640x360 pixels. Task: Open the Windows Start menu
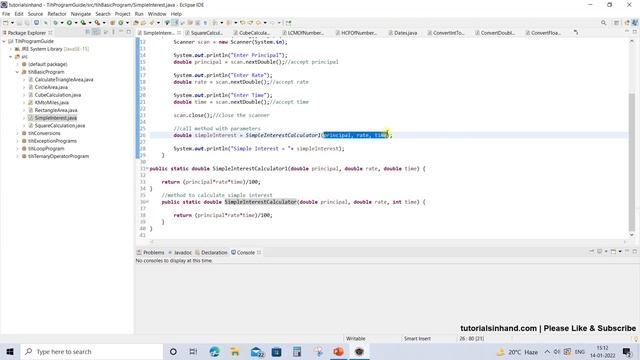click(10, 352)
